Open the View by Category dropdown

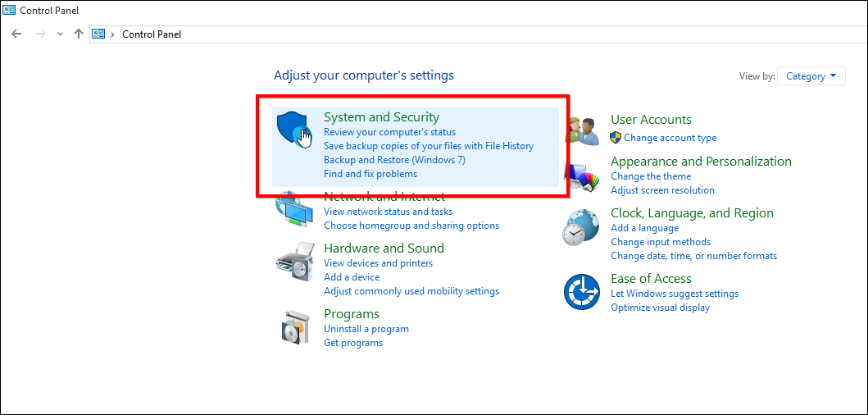(811, 76)
